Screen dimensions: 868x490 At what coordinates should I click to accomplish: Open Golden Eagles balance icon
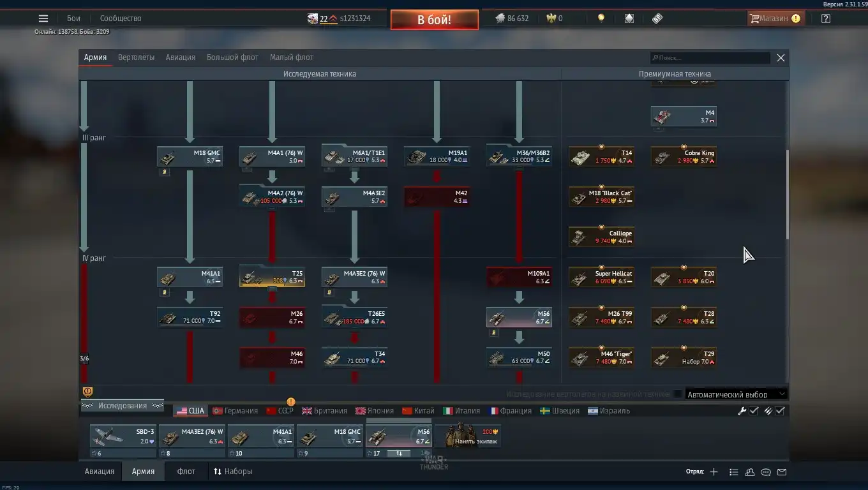pos(551,19)
